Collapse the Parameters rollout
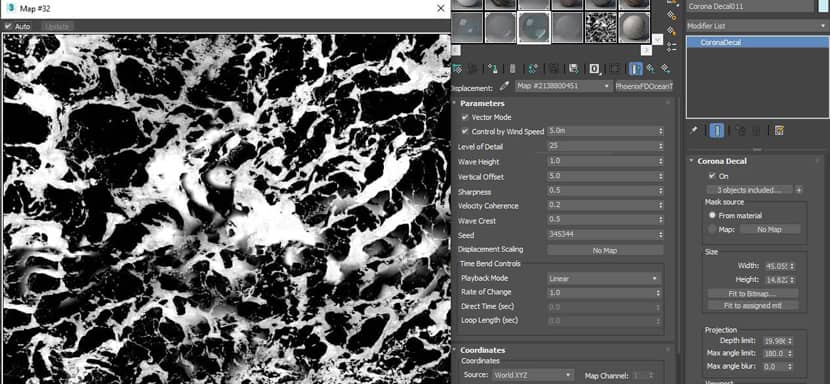 482,103
